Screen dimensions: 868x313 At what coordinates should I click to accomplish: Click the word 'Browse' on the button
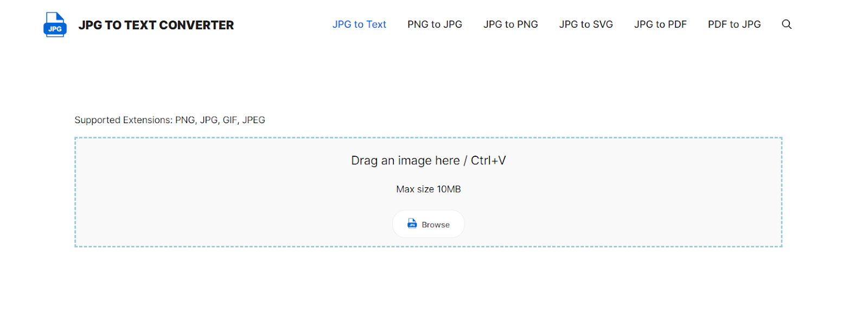point(436,225)
